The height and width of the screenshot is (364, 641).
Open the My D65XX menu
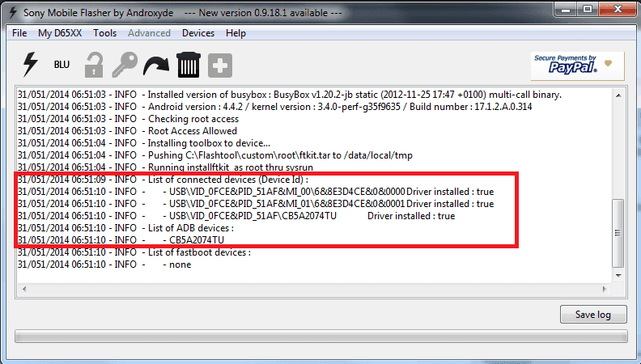coord(60,33)
